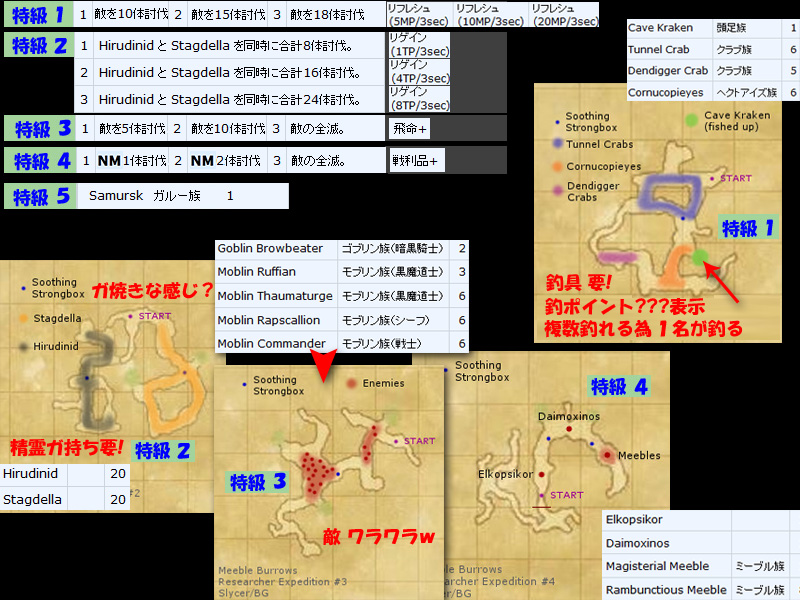Click the 敵 ワラワラw red note
Viewport: 800px width, 600px height.
(x=379, y=537)
